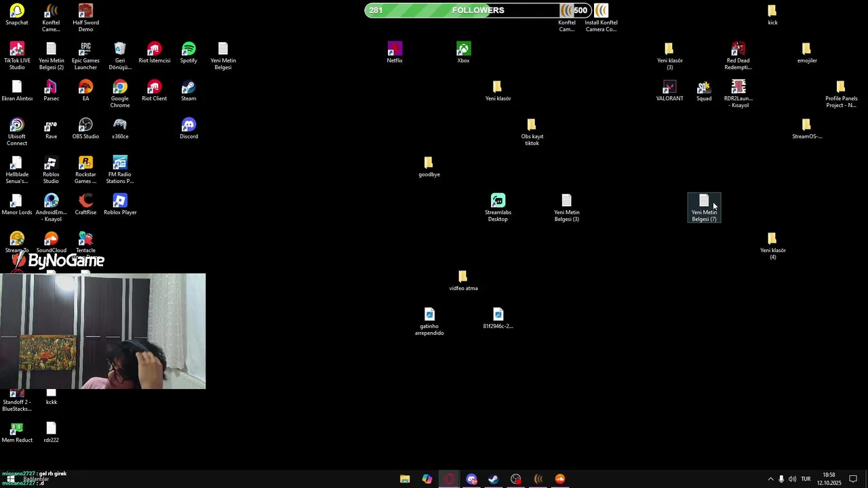
Task: Select the Ekran Alıntısı file
Action: click(x=17, y=91)
